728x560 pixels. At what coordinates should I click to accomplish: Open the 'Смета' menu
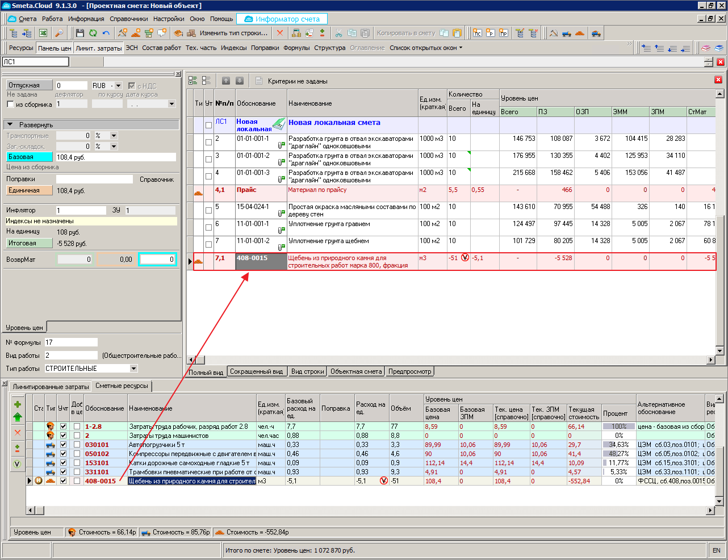click(27, 19)
